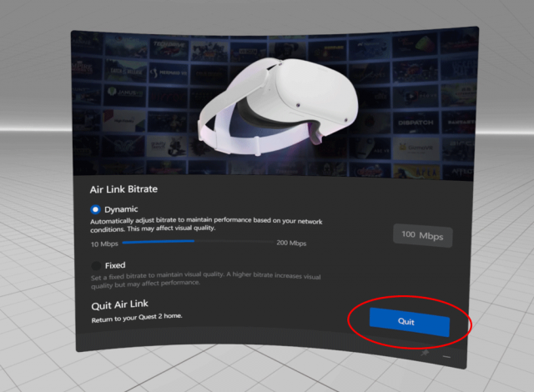Click the unfilled part of the bitrate slider

[234, 242]
